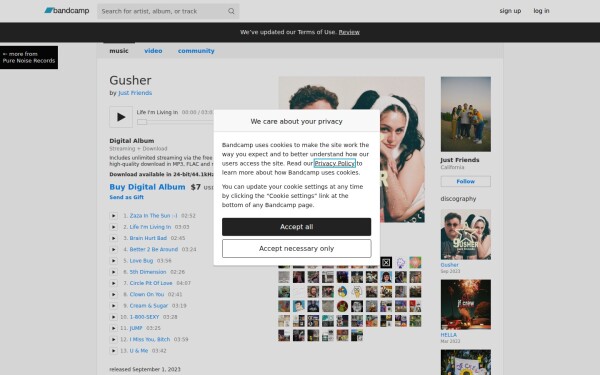Play track 7 Circle Pit Of Love
This screenshot has height=375, width=600.
(x=113, y=283)
